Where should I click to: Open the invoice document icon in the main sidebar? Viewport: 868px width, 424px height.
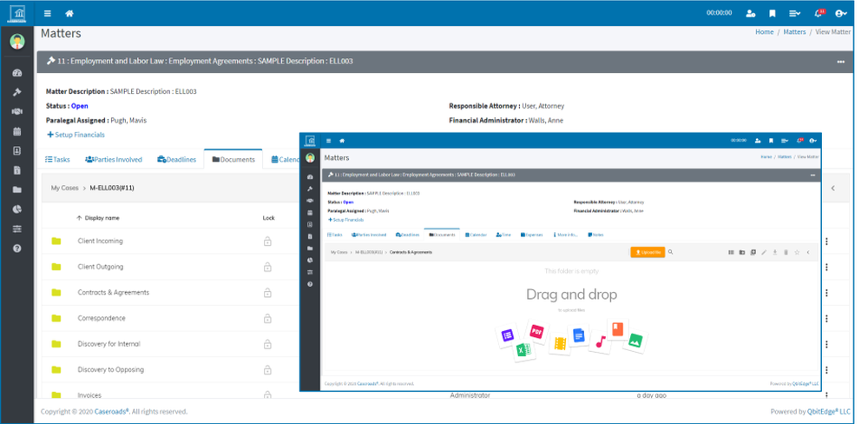coord(17,170)
